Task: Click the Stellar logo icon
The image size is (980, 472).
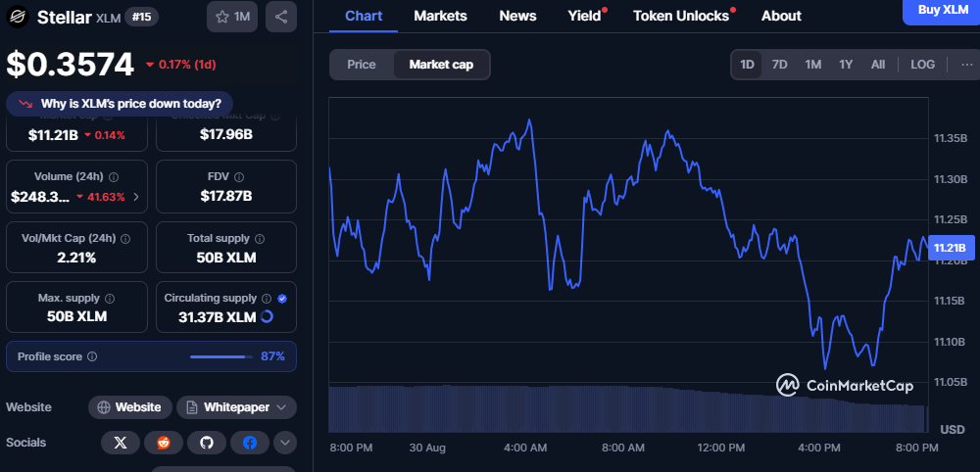Action: tap(18, 17)
